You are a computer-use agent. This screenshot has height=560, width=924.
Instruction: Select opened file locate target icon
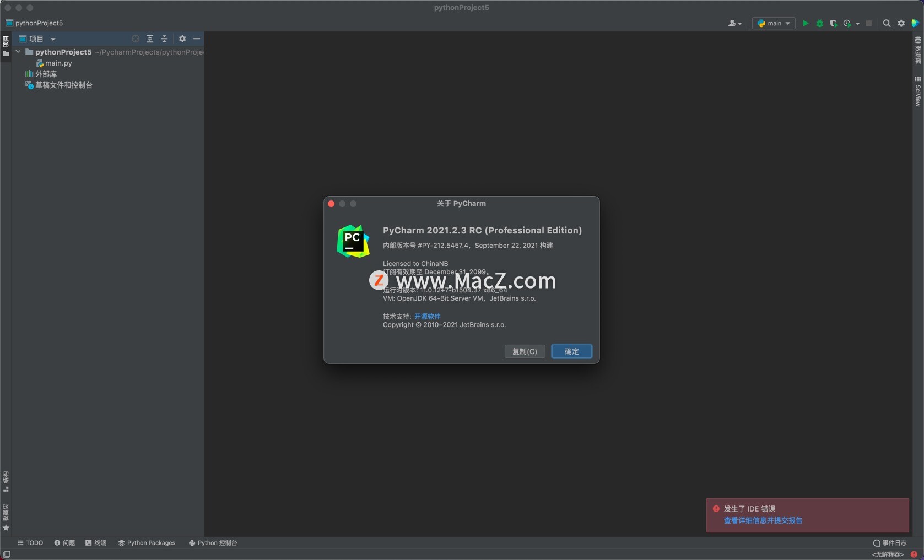[x=136, y=39]
